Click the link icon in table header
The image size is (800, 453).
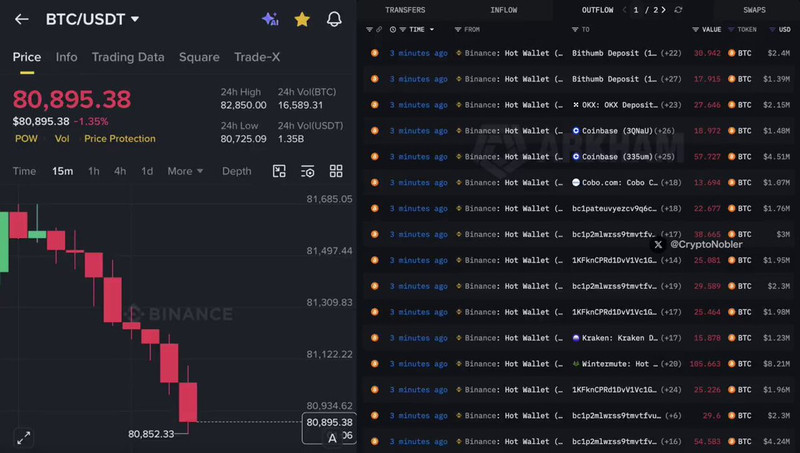coord(379,30)
